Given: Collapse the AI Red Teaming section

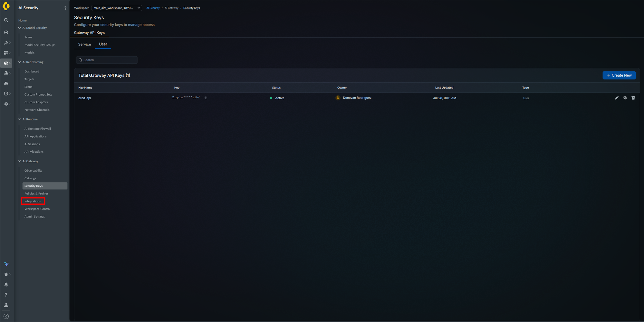Looking at the screenshot, I should point(19,62).
